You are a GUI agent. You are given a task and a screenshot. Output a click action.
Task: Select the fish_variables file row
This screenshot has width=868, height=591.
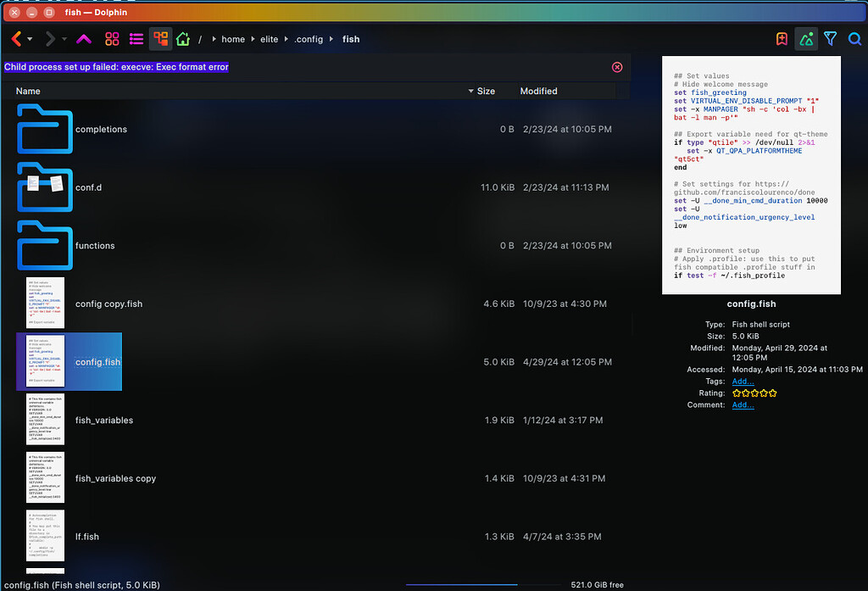[104, 420]
